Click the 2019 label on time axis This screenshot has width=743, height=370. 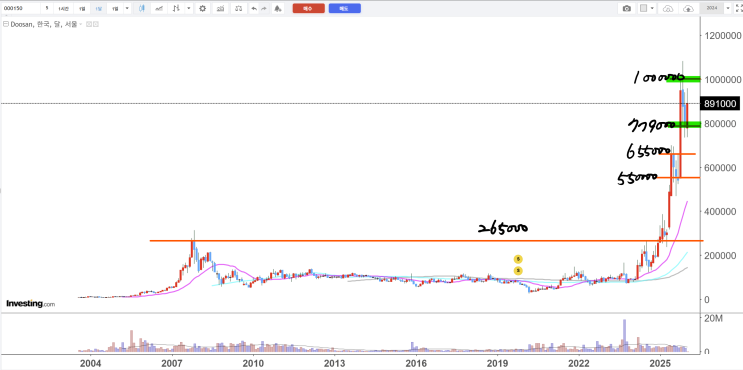pyautogui.click(x=497, y=363)
